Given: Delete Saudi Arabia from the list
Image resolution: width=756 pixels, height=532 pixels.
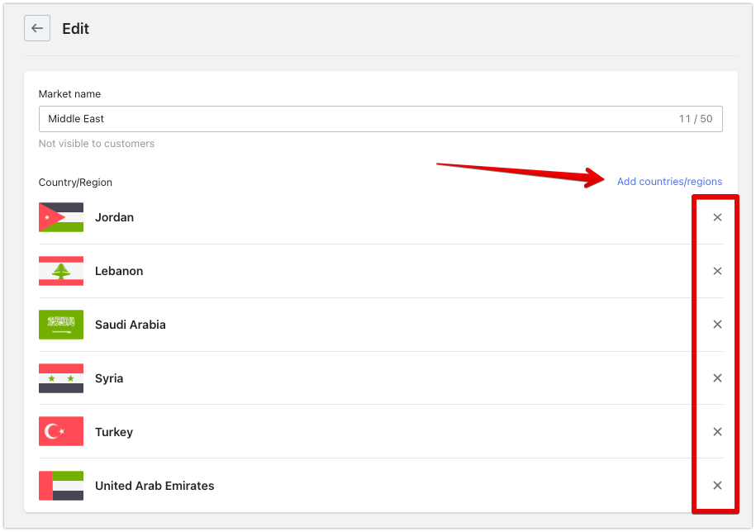Looking at the screenshot, I should [717, 325].
